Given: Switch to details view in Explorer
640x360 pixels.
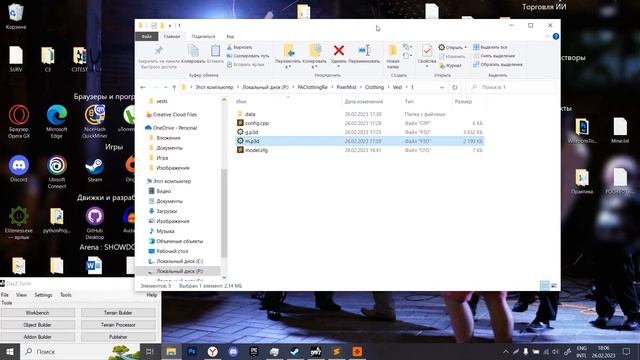Looking at the screenshot, I should point(544,286).
